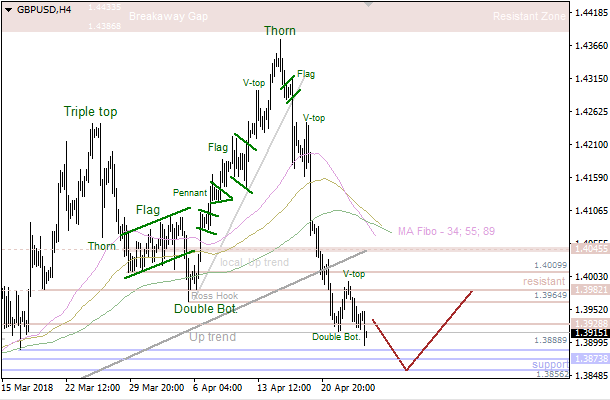Select the Ross Hook annotation
Viewport: 610px width, 400px height.
tap(213, 296)
